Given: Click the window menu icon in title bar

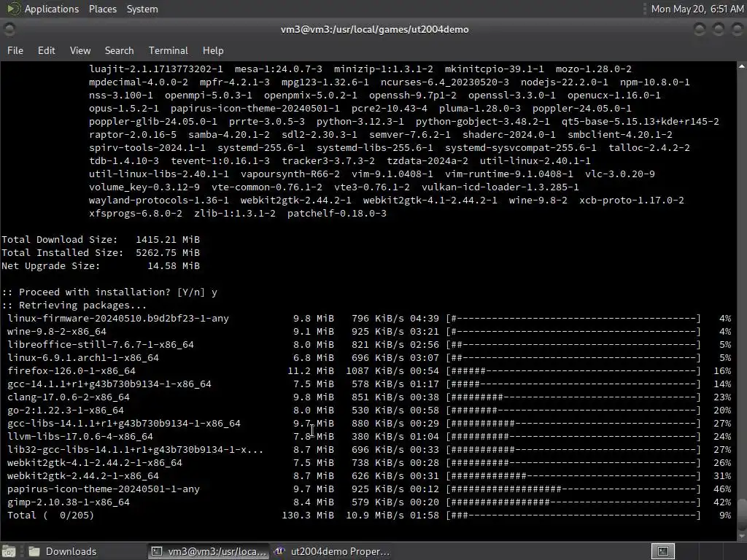Looking at the screenshot, I should pyautogui.click(x=9, y=29).
